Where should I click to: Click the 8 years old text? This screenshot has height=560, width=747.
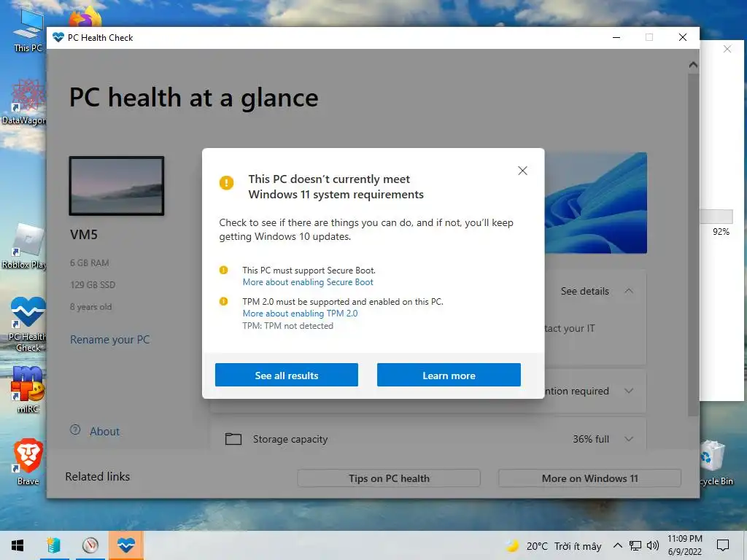91,307
